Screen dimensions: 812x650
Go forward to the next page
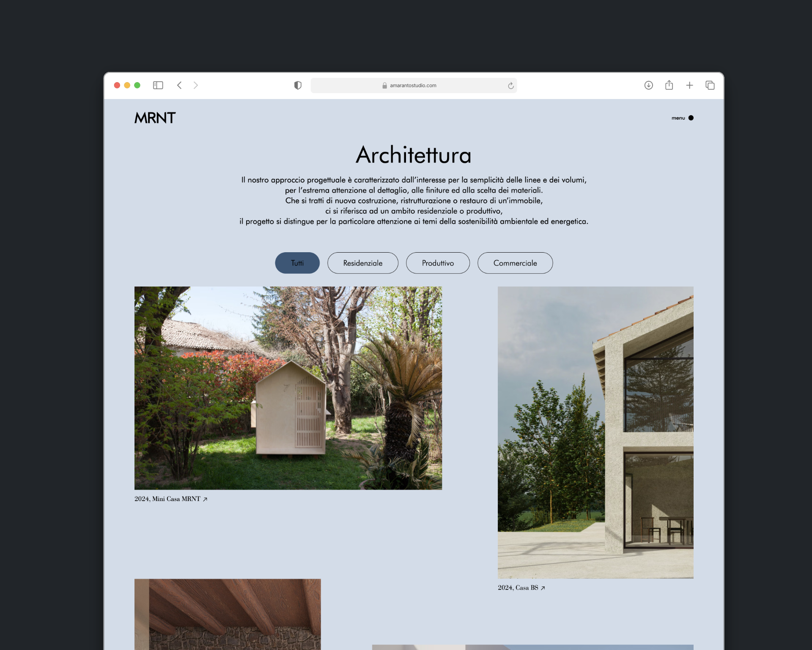[x=195, y=85]
